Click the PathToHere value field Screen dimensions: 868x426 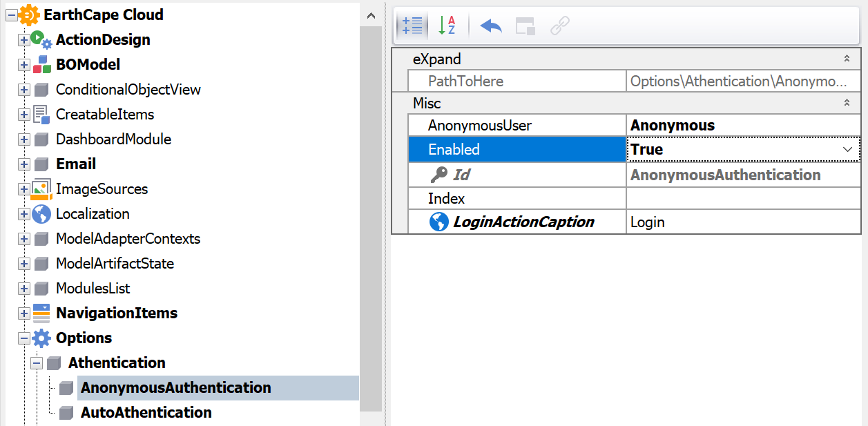point(744,81)
